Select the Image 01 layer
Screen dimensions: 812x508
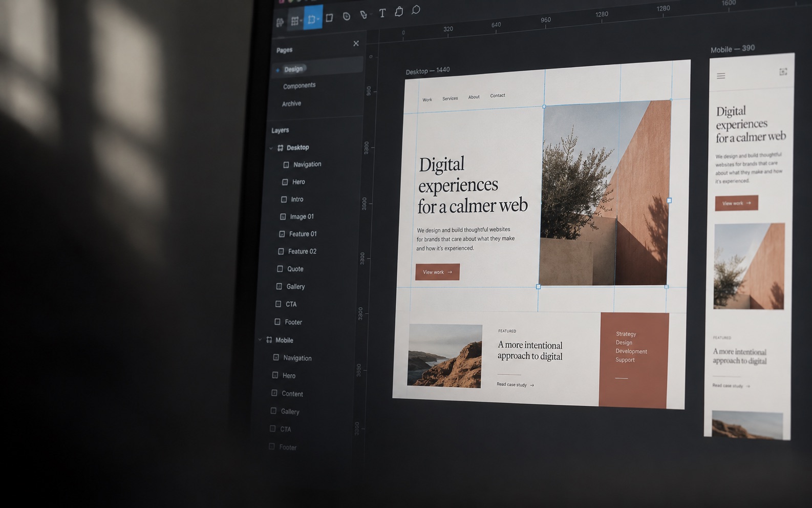tap(297, 217)
